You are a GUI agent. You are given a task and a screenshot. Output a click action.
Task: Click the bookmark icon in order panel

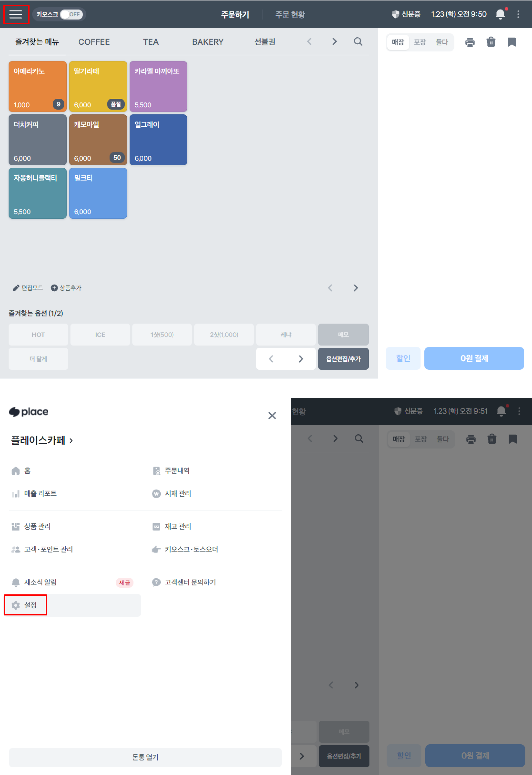(512, 42)
